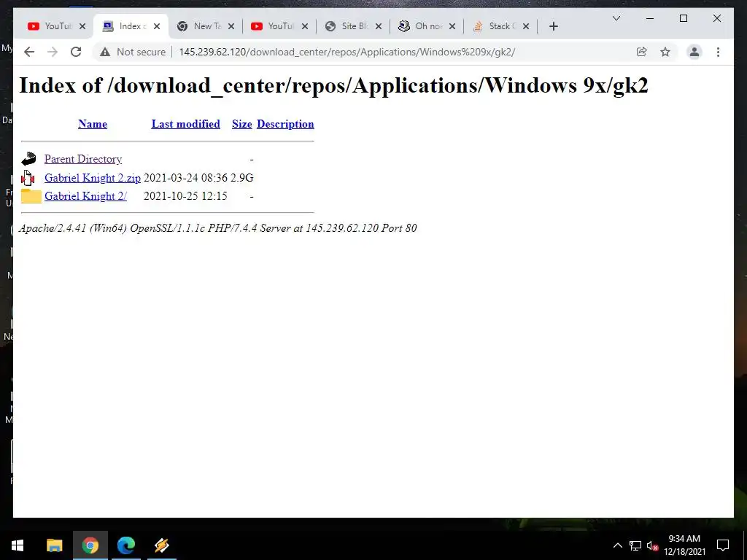Viewport: 747px width, 560px height.
Task: Click the 2021-03-24 08:36 date text
Action: [x=185, y=178]
